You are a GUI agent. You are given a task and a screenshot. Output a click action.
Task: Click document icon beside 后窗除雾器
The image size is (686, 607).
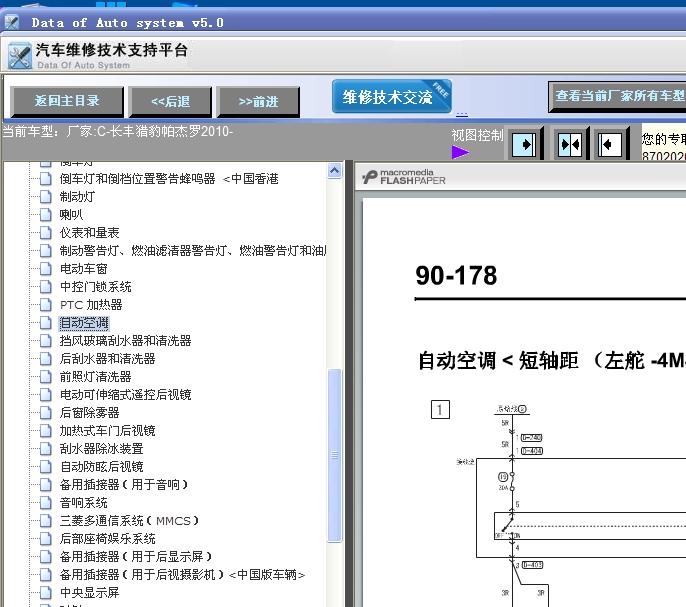click(x=46, y=412)
